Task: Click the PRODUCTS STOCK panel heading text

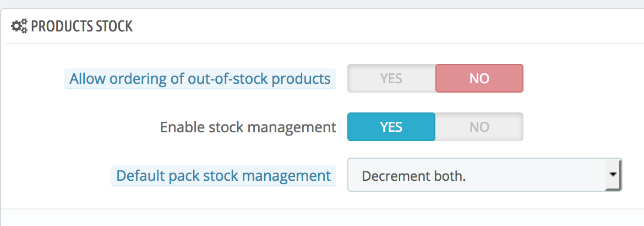Action: tap(81, 25)
